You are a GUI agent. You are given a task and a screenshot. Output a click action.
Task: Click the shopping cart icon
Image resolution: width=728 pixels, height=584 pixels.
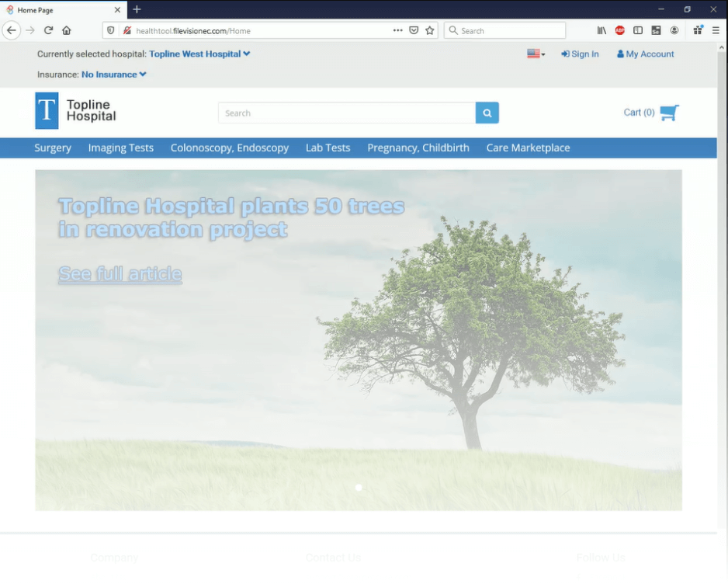(669, 113)
